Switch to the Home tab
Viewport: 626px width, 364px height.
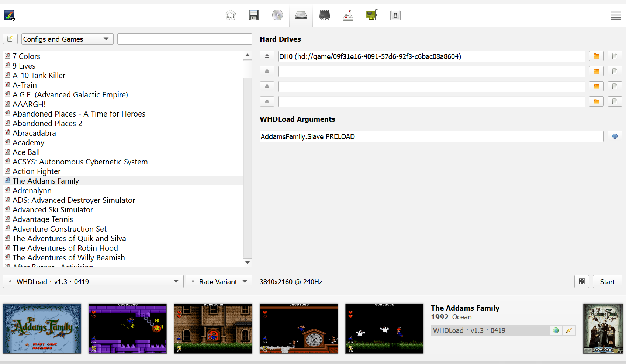[x=230, y=15]
